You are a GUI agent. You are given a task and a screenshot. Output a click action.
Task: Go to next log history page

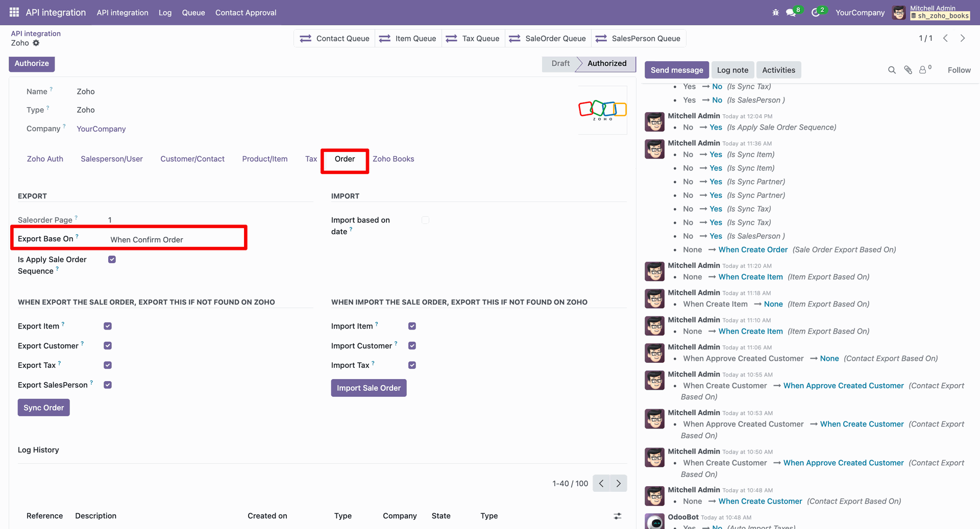click(619, 483)
